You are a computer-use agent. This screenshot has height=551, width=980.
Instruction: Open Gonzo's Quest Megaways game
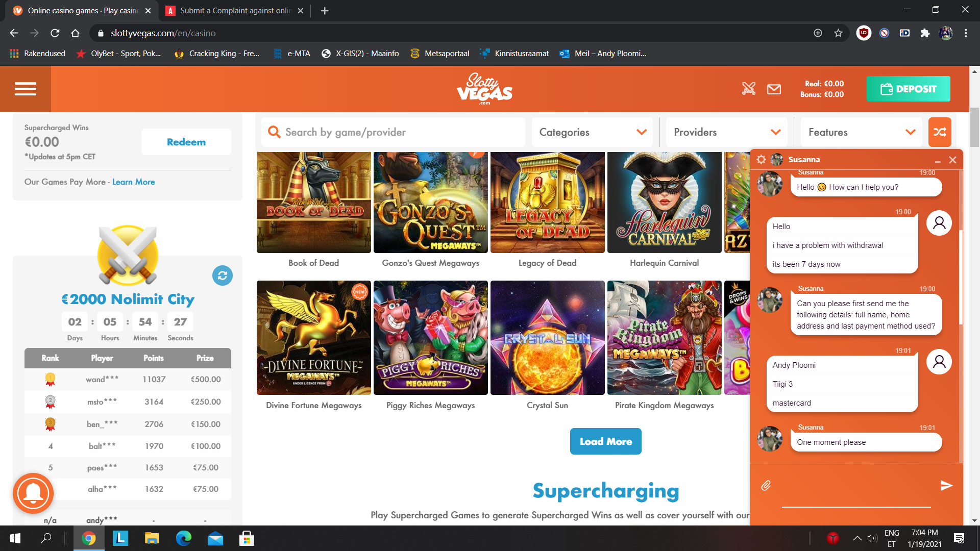pyautogui.click(x=431, y=203)
